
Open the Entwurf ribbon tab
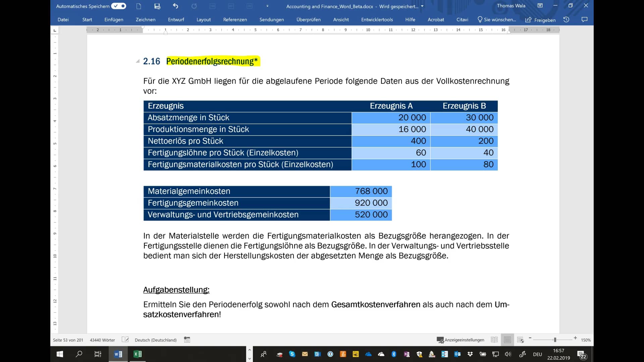click(176, 19)
